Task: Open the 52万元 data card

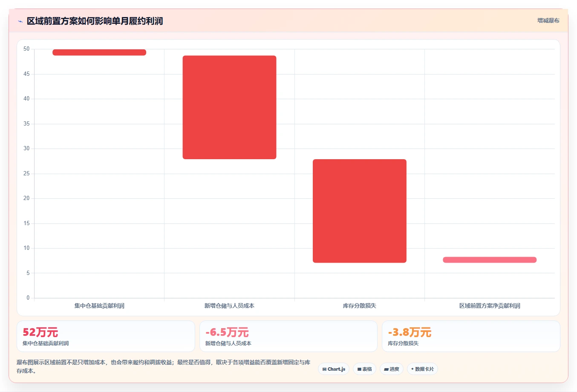Action: [106, 336]
